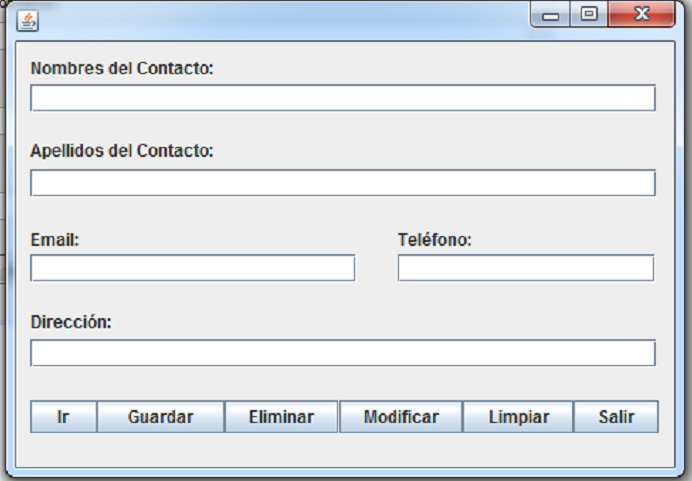Save the contact with Guardar

160,417
